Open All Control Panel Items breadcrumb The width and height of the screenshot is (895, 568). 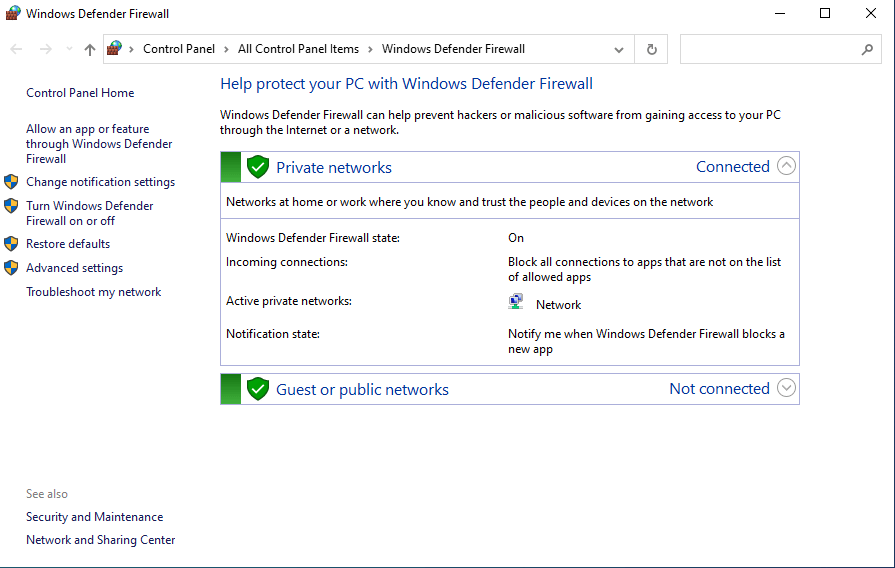299,49
